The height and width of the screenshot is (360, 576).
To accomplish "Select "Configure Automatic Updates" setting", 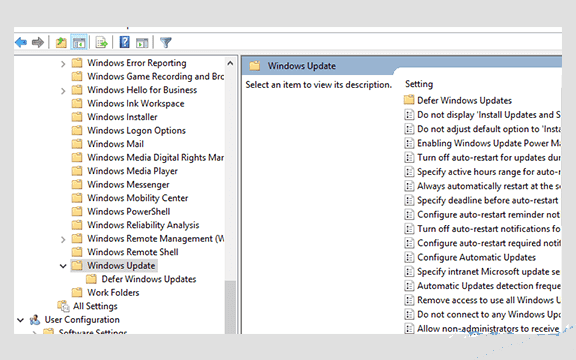I will click(470, 258).
